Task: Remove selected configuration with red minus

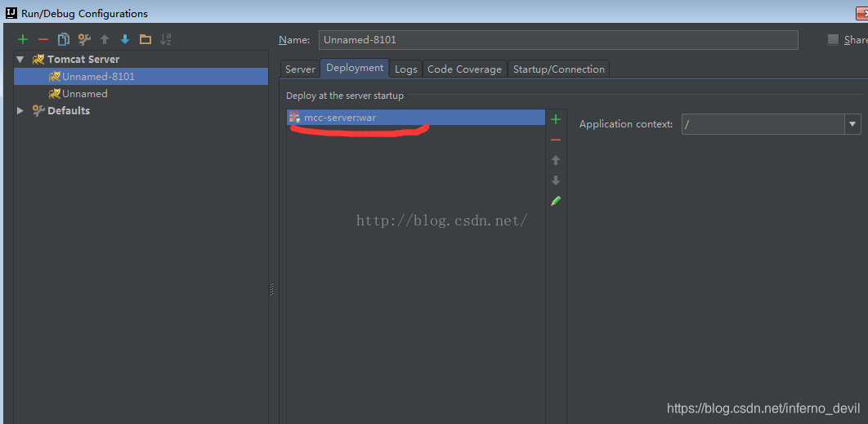Action: point(43,39)
